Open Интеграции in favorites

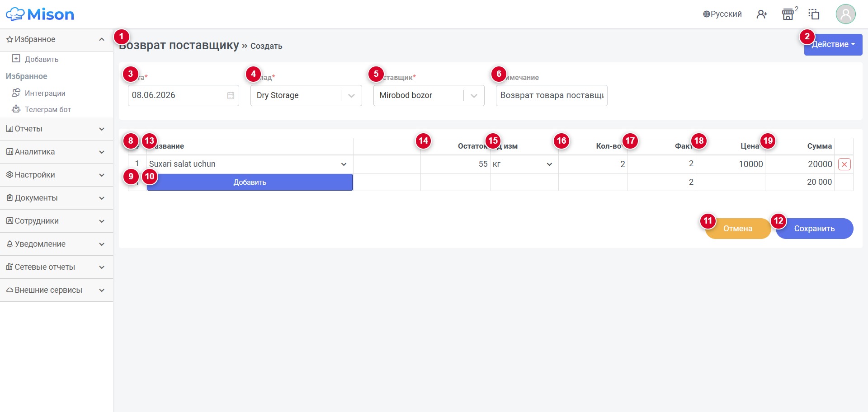pos(45,93)
